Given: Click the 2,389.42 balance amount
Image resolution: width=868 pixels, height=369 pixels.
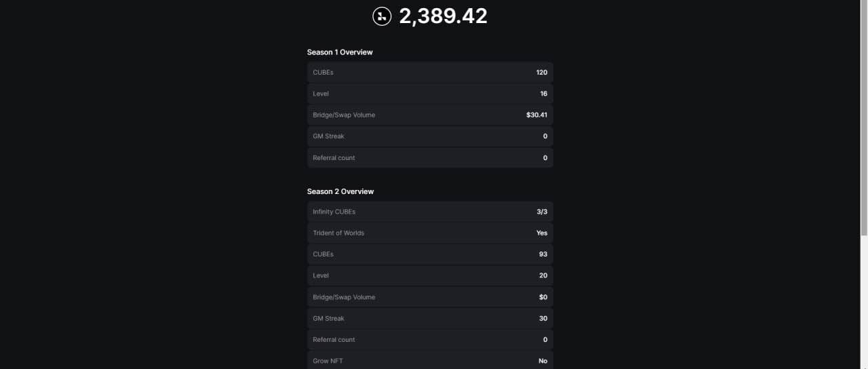Looking at the screenshot, I should pyautogui.click(x=443, y=16).
